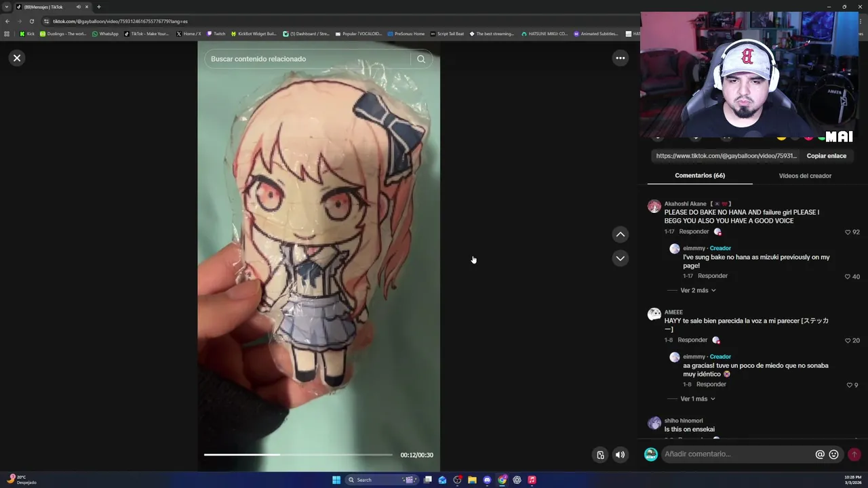Reply to Akahoshi Akane's comment via Responder
The image size is (868, 488).
point(694,232)
